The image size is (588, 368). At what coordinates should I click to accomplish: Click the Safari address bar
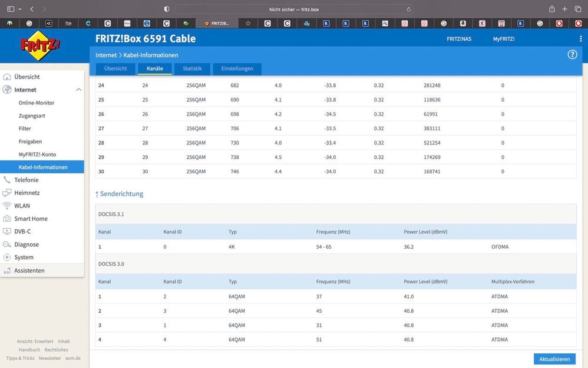pos(293,9)
